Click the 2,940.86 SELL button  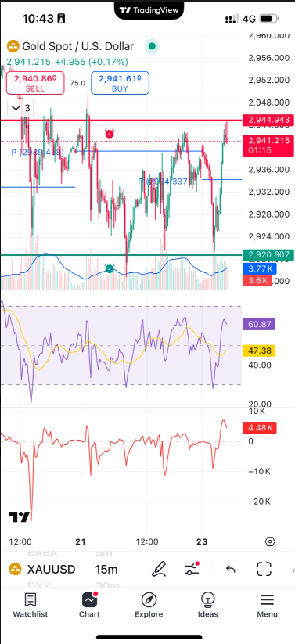click(35, 82)
